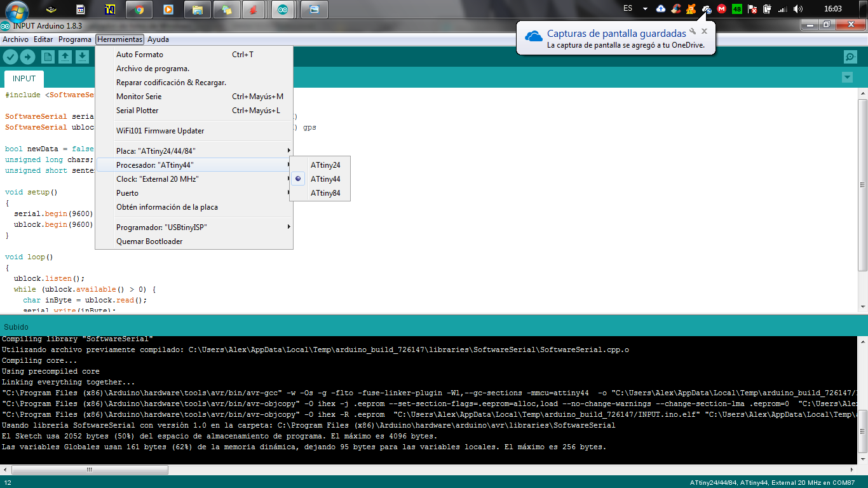This screenshot has height=488, width=868.
Task: Open OneDrive notification wrench settings
Action: 693,31
